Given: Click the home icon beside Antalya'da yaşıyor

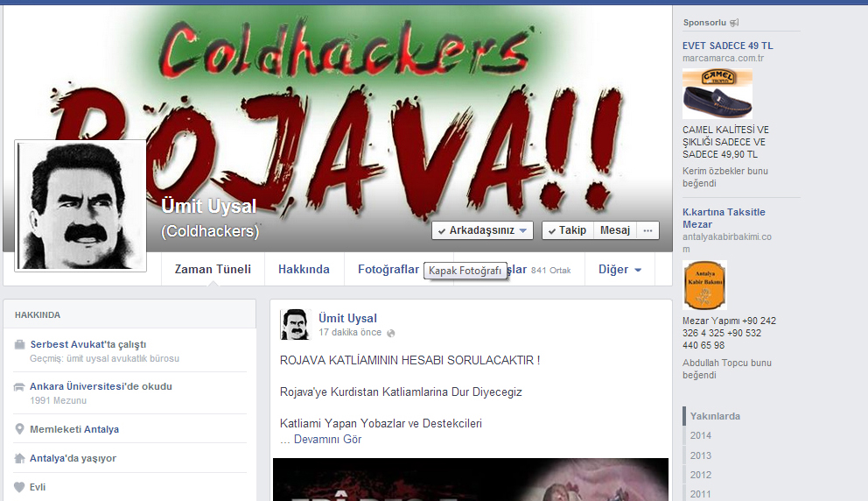Looking at the screenshot, I should pos(20,458).
